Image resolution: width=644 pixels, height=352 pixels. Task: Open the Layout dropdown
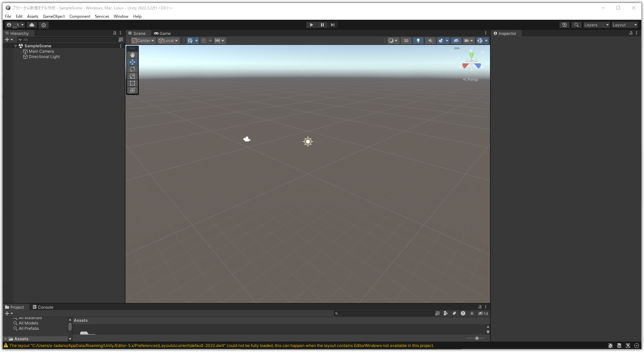[x=624, y=25]
